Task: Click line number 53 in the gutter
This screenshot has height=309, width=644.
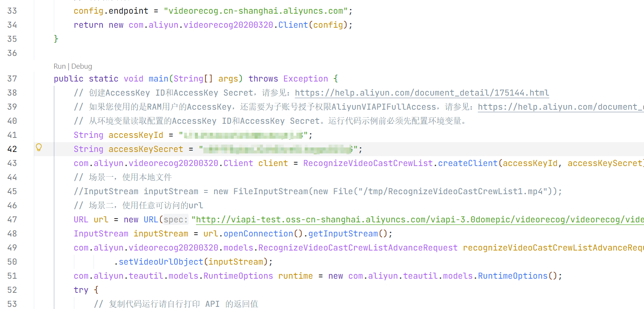Action: [12, 304]
